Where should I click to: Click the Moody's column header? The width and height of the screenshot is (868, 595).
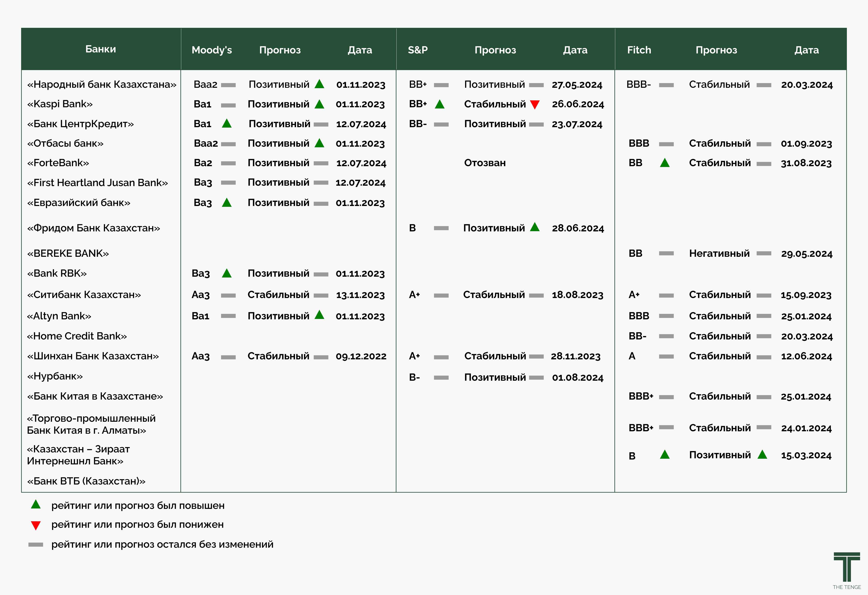[212, 50]
